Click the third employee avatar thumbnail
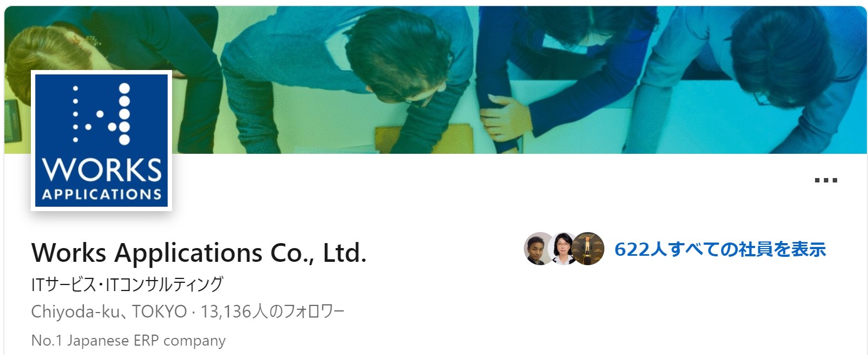Screen dimensions: 868x355 click(588, 249)
